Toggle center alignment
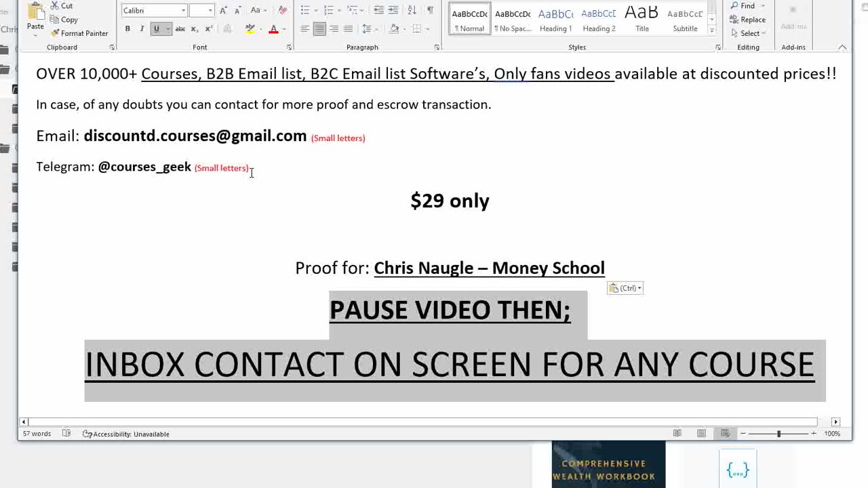Screen dimensions: 868x488 click(x=319, y=29)
